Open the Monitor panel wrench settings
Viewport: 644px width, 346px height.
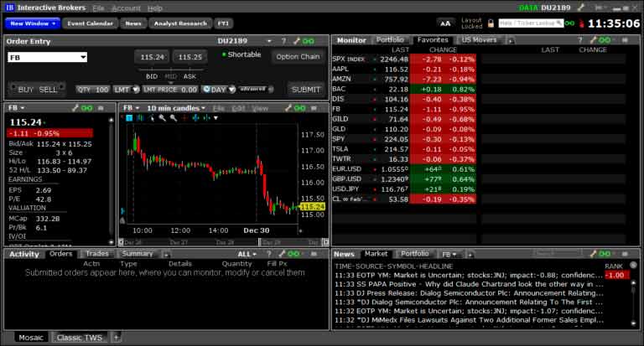click(x=593, y=40)
